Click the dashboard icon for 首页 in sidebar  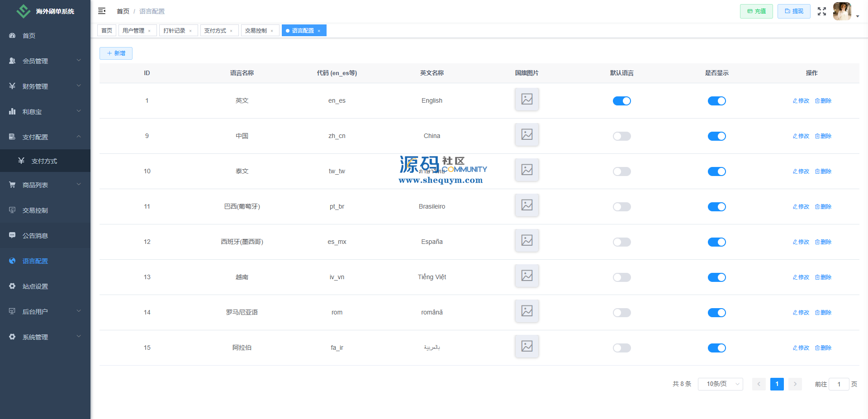[x=12, y=36]
